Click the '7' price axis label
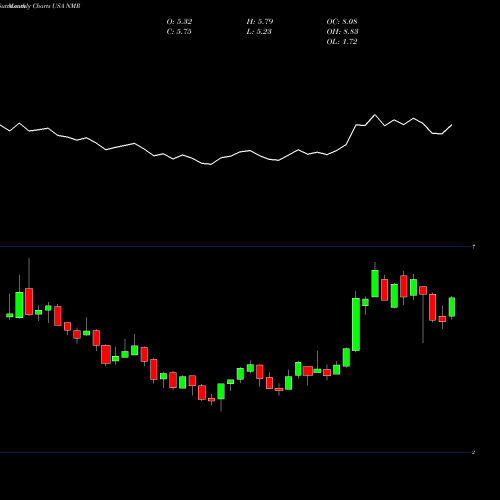Image resolution: width=500 pixels, height=500 pixels. click(473, 247)
